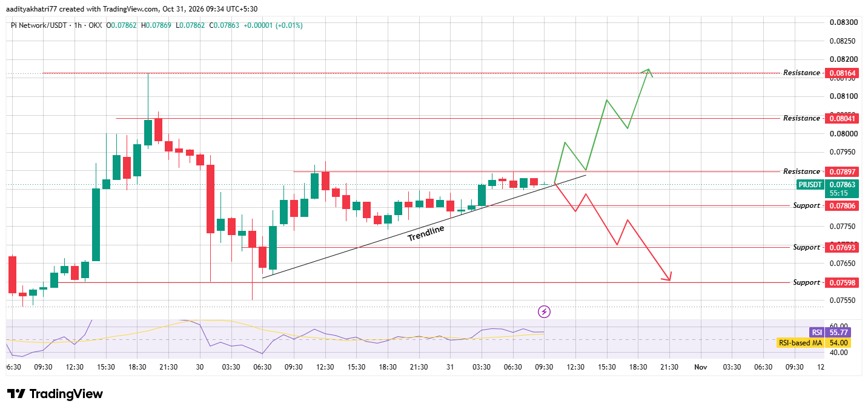868x412 pixels.
Task: Click the 0.08300 price axis tick
Action: click(x=843, y=22)
